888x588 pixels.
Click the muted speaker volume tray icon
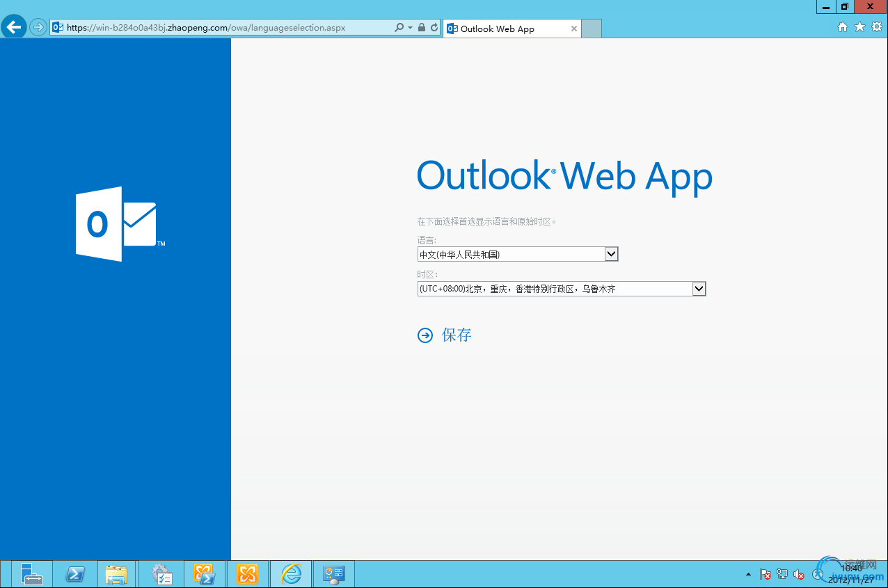point(799,575)
